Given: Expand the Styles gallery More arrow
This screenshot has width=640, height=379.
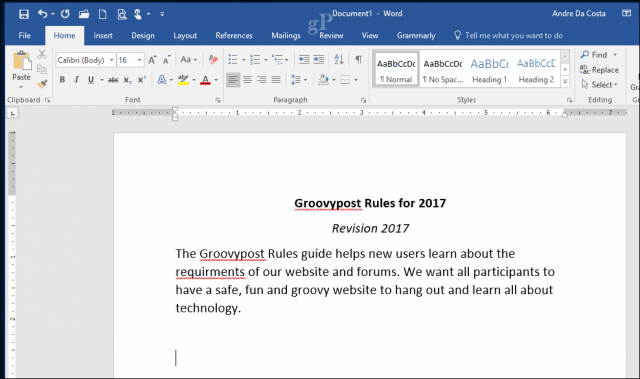Looking at the screenshot, I should tap(565, 82).
